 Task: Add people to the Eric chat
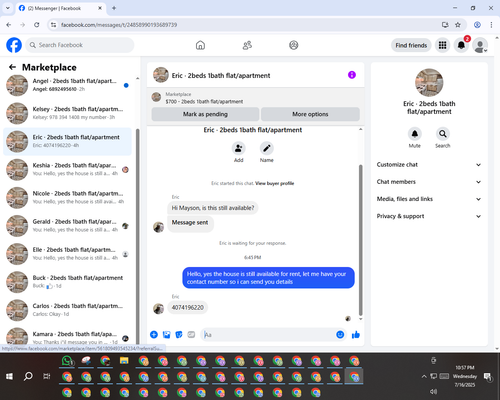click(239, 148)
